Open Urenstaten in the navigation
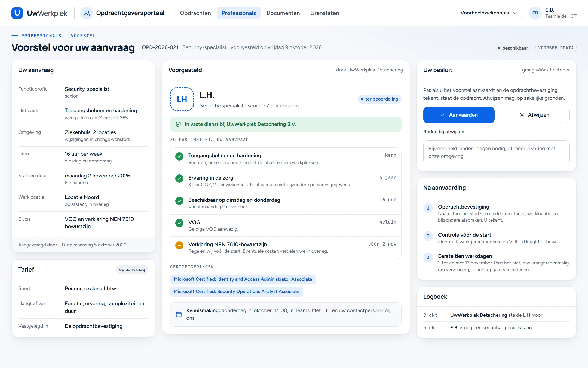 [x=325, y=13]
